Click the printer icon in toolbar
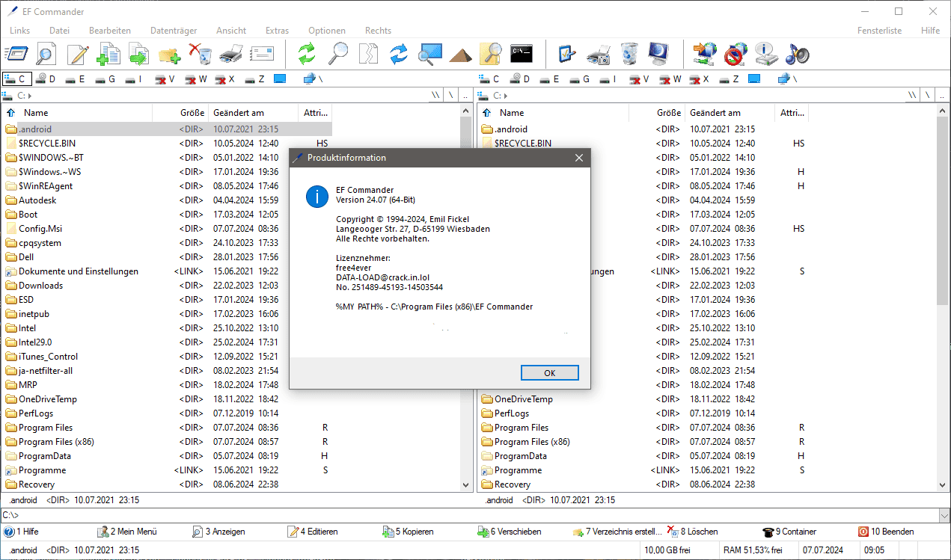951x560 pixels. 231,54
